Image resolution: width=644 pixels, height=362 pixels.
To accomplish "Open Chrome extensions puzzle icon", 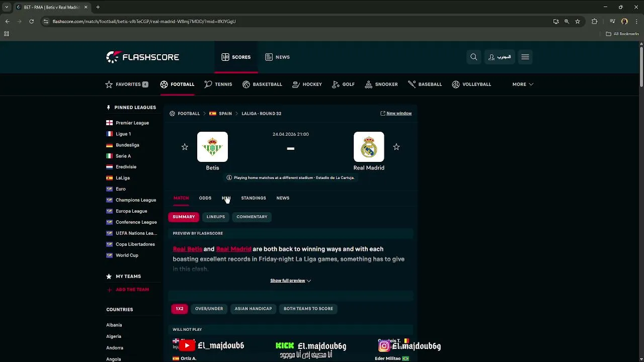I will [595, 21].
